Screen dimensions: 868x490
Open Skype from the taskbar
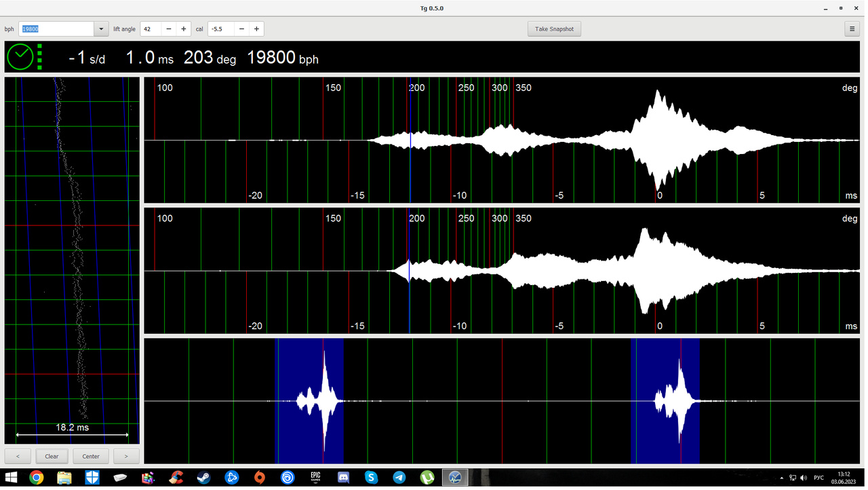[371, 478]
